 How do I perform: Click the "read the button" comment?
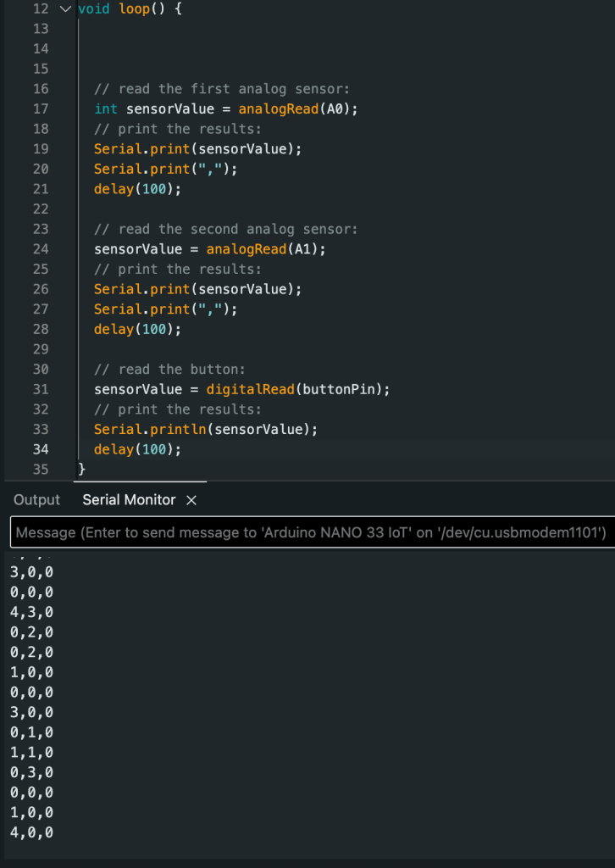(169, 370)
